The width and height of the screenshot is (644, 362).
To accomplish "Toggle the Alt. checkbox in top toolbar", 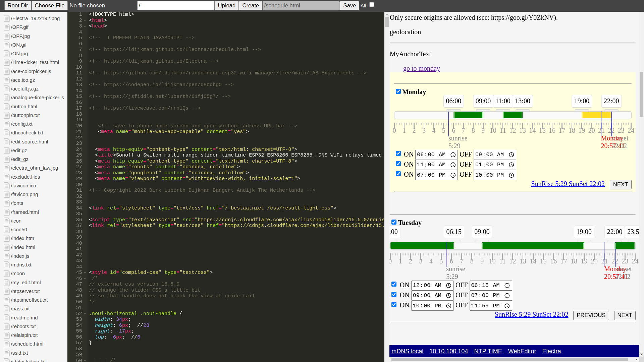I will (372, 5).
